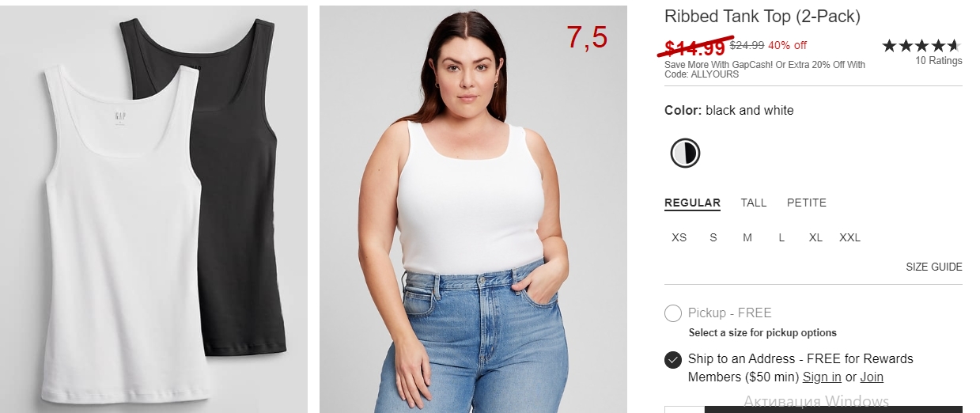Select Ship to an Address radio option
Image resolution: width=980 pixels, height=413 pixels.
pyautogui.click(x=673, y=360)
